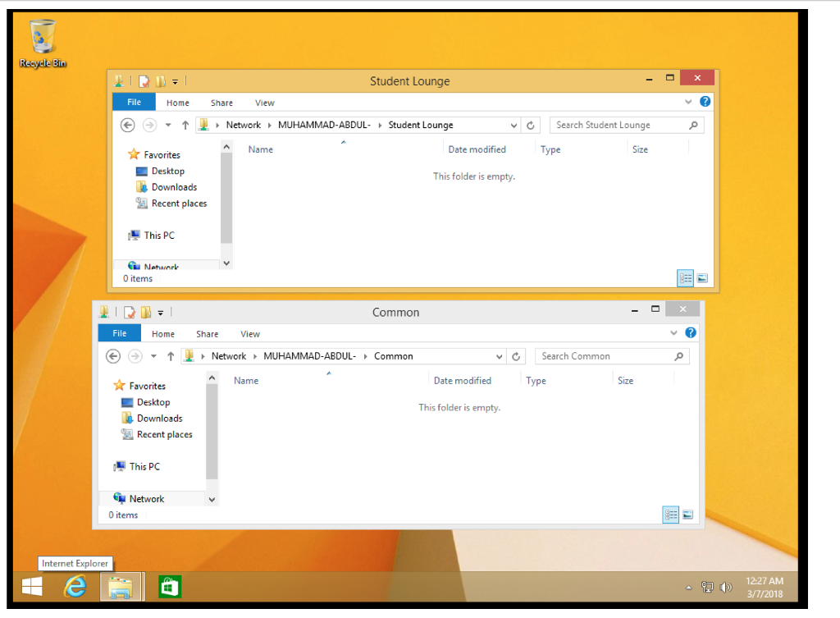Go forward in Common window
840x618 pixels.
[135, 356]
